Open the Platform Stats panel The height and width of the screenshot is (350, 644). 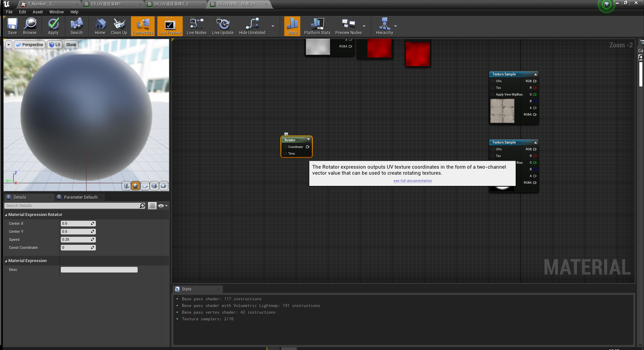pyautogui.click(x=317, y=26)
